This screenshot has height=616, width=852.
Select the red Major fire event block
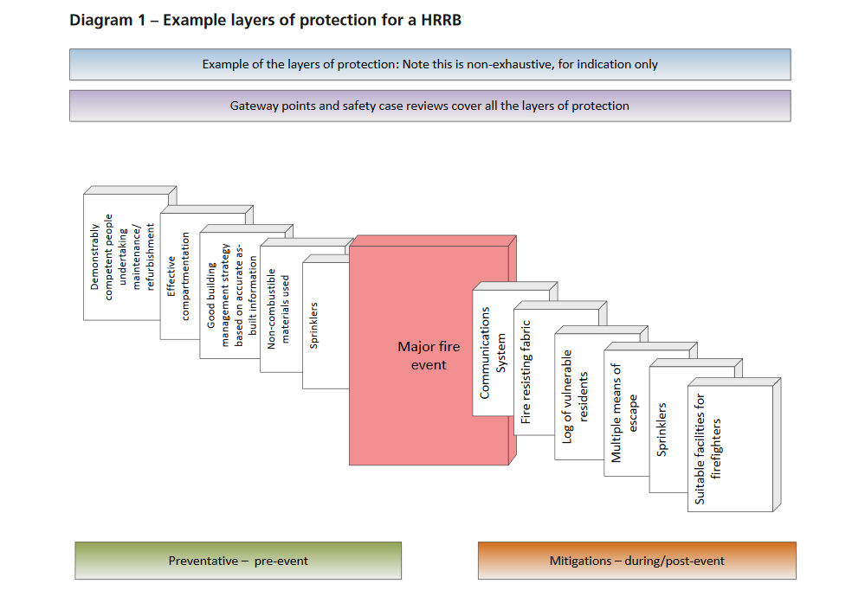tap(429, 355)
